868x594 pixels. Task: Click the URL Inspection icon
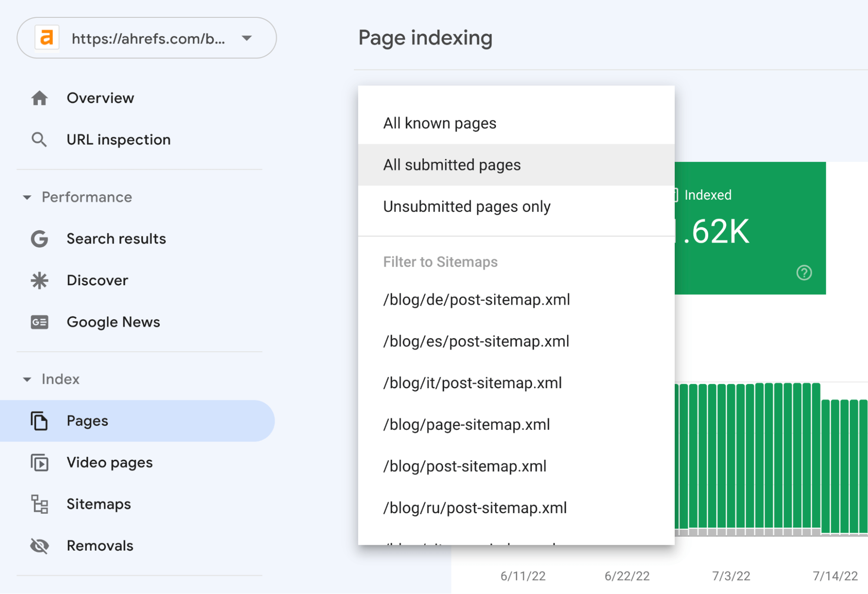pos(40,139)
